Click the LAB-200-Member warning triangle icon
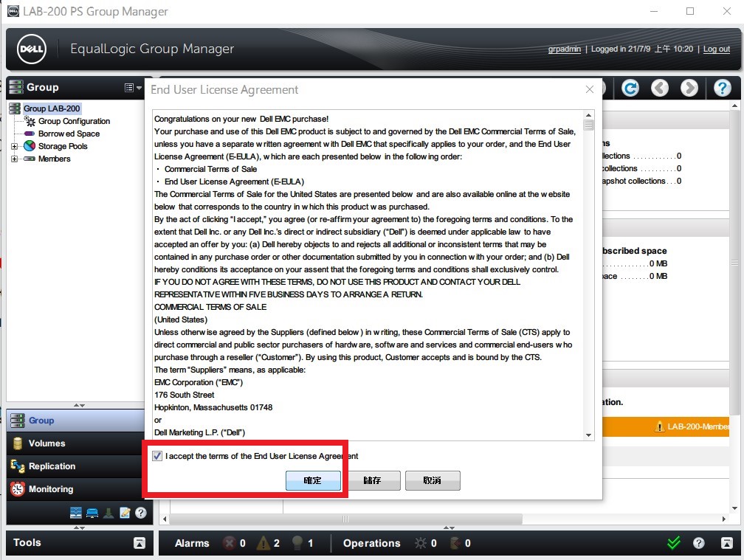The width and height of the screenshot is (744, 560). pyautogui.click(x=660, y=426)
